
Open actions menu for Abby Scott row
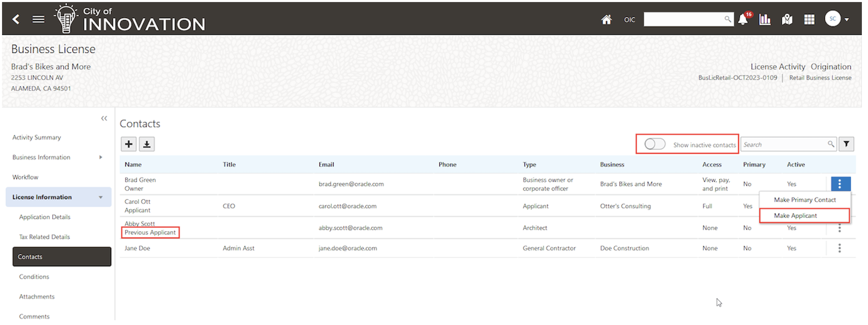point(839,228)
